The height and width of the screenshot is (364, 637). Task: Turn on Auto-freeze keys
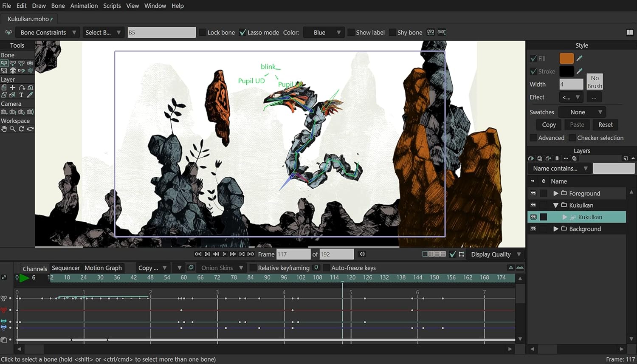[x=327, y=268]
